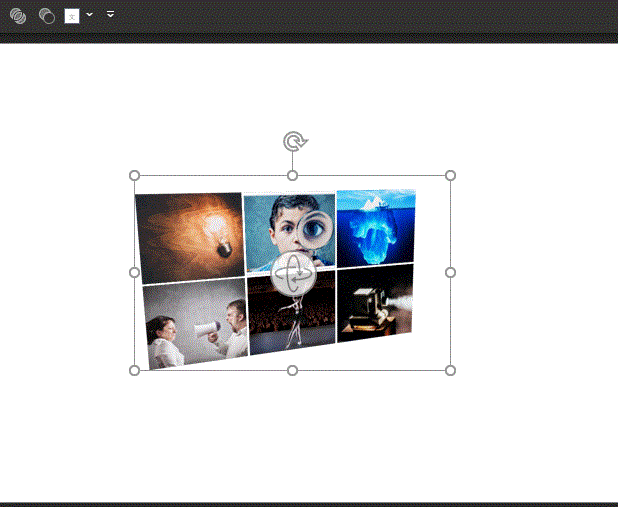The image size is (618, 507).
Task: Select the light bulb photo in collage
Action: [x=190, y=237]
